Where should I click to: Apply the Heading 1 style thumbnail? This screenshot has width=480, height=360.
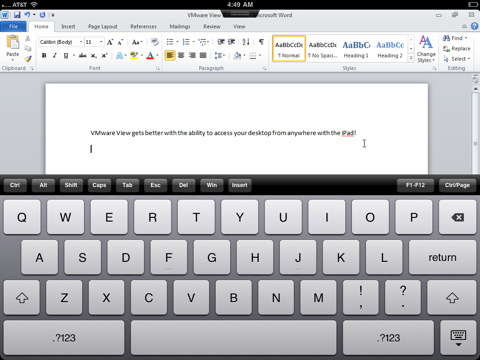point(356,49)
